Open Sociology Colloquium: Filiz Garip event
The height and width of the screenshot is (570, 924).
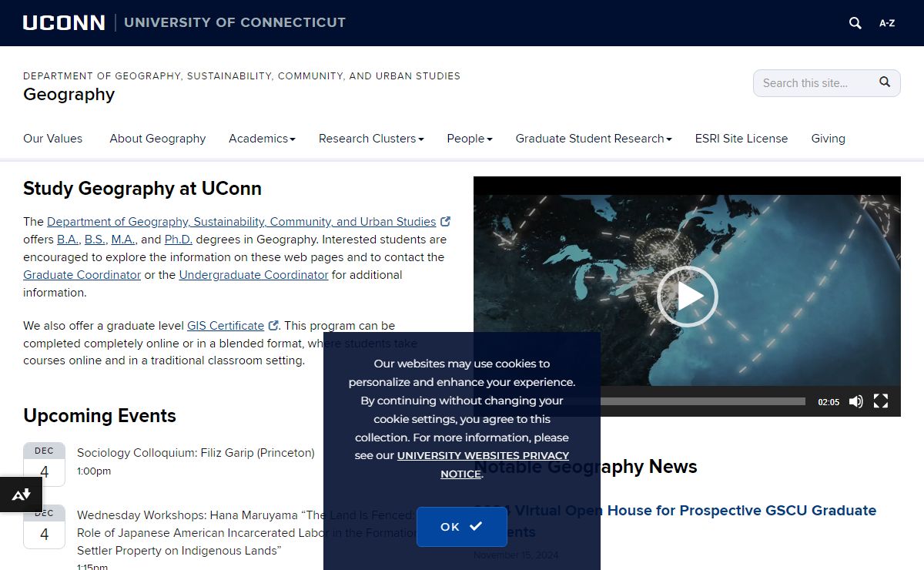(x=196, y=453)
